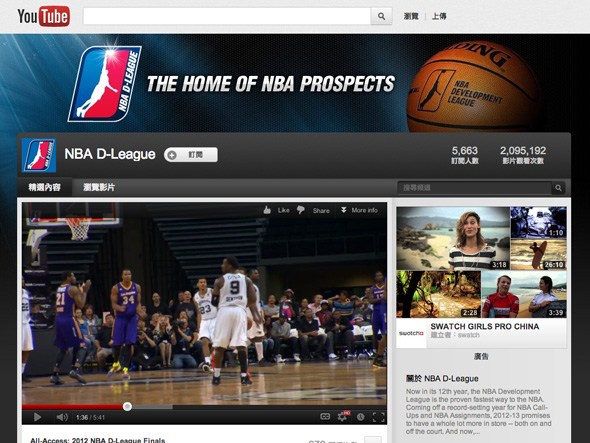Enter fullscreen mode
This screenshot has height=443, width=590.
(x=379, y=417)
